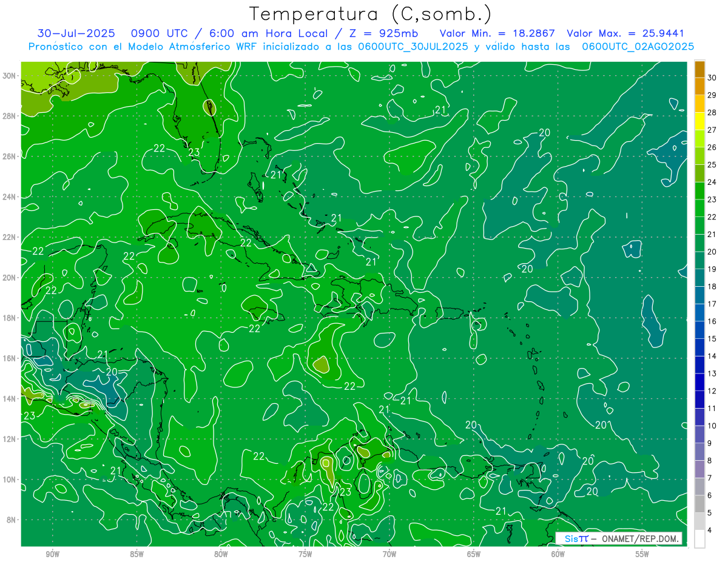Click the colorbar label 12
The height and width of the screenshot is (562, 728).
click(712, 391)
